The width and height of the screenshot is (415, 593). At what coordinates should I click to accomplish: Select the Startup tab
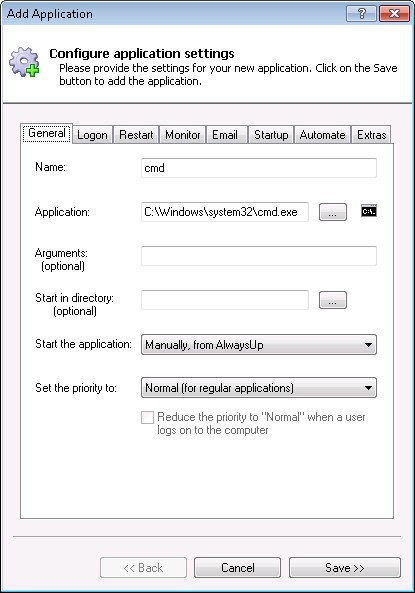click(271, 135)
